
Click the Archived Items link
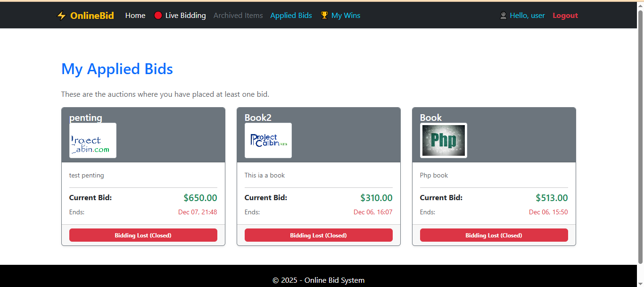point(238,15)
